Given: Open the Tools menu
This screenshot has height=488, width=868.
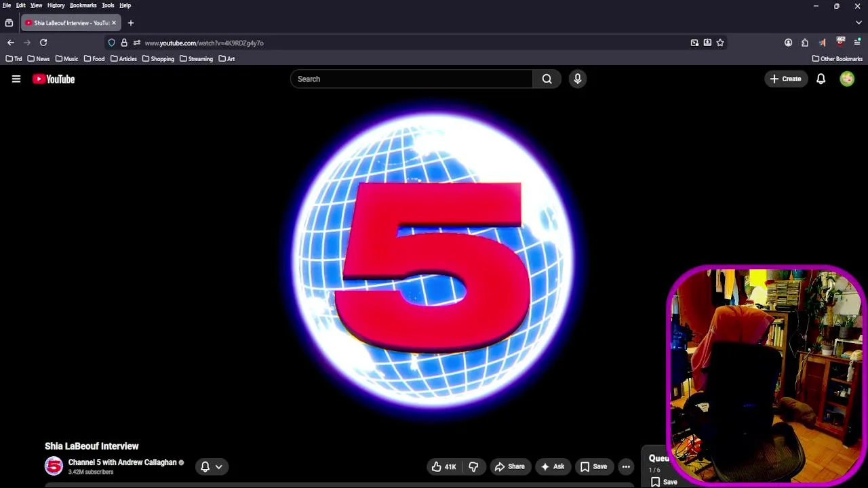Looking at the screenshot, I should (108, 5).
